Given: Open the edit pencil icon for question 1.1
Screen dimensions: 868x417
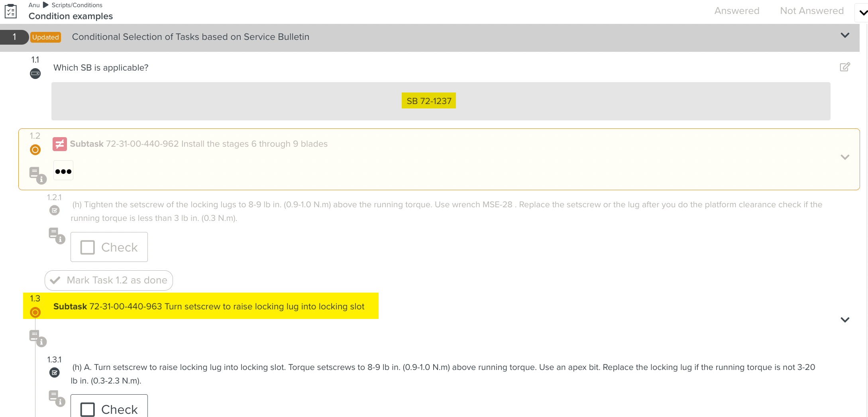Looking at the screenshot, I should coord(845,67).
